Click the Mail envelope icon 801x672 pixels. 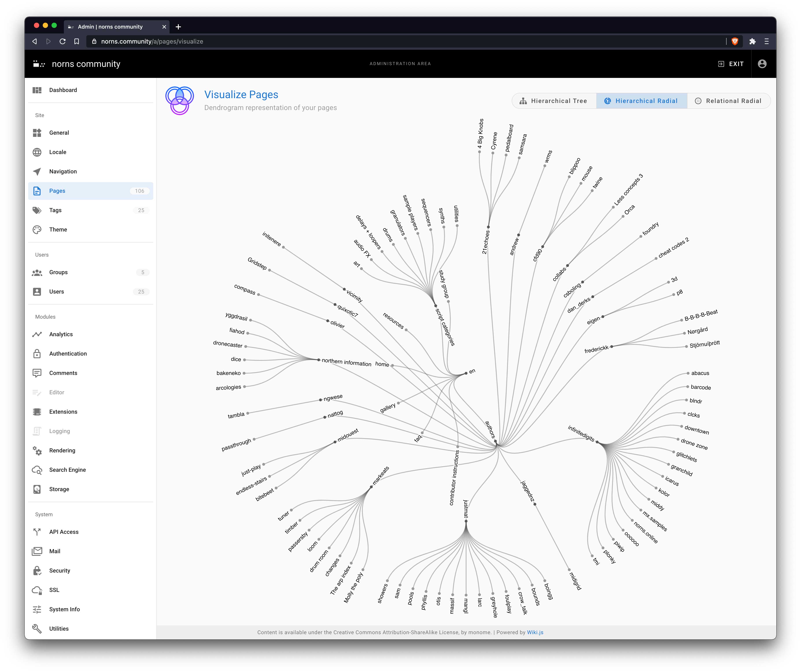[x=37, y=551]
